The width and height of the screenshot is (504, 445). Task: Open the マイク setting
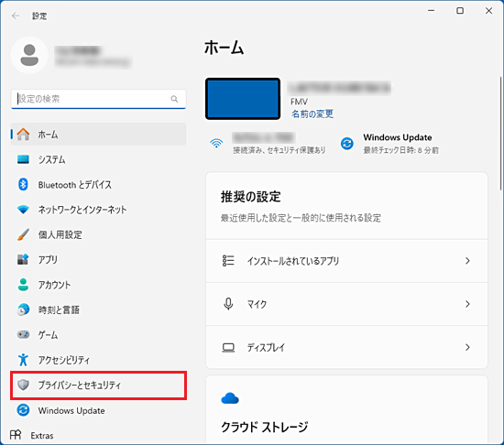click(346, 304)
